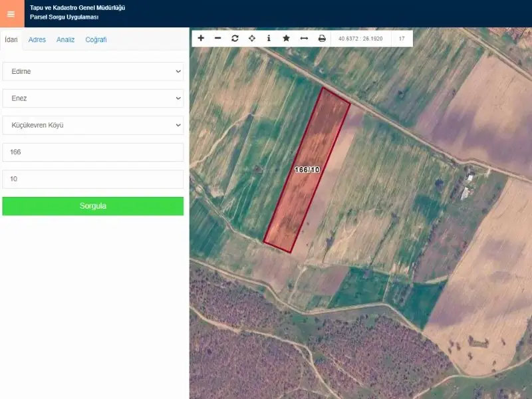Go to the Analiz tab
This screenshot has height=399, width=532.
click(x=65, y=40)
